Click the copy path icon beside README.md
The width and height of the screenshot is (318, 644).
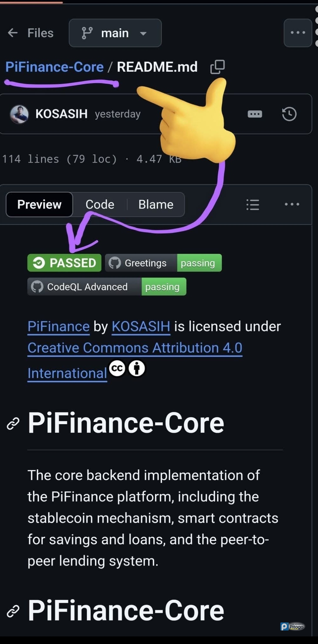[218, 67]
